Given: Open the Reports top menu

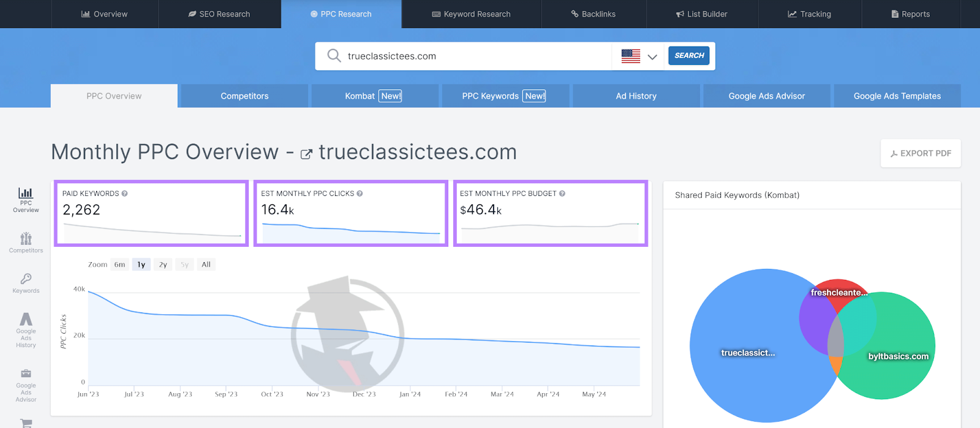Looking at the screenshot, I should tap(911, 14).
